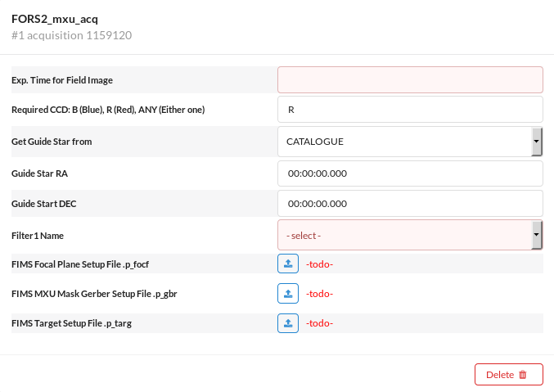Image resolution: width=554 pixels, height=392 pixels.
Task: Click the #1 acquisition 1159120 subtitle
Action: pos(72,35)
